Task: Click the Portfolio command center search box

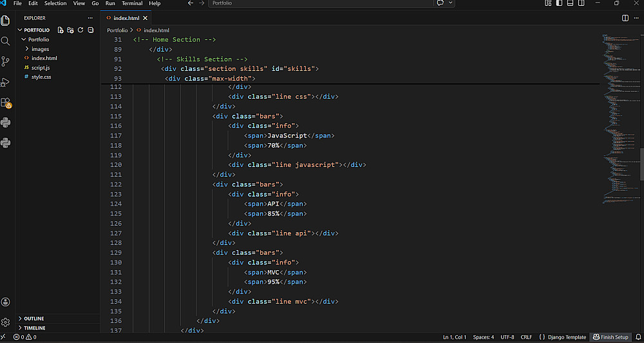Action: (x=322, y=3)
